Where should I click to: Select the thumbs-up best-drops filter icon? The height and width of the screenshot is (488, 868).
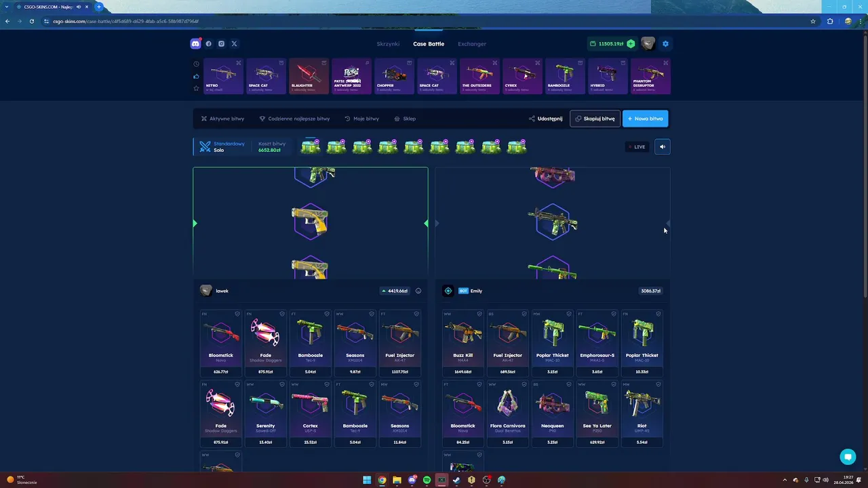click(197, 77)
